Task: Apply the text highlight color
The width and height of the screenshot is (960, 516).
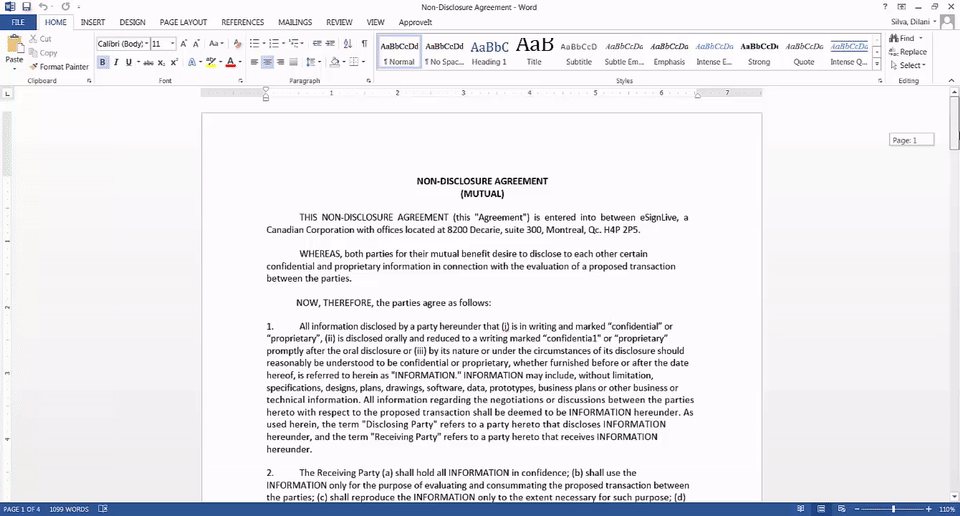Action: tap(211, 62)
